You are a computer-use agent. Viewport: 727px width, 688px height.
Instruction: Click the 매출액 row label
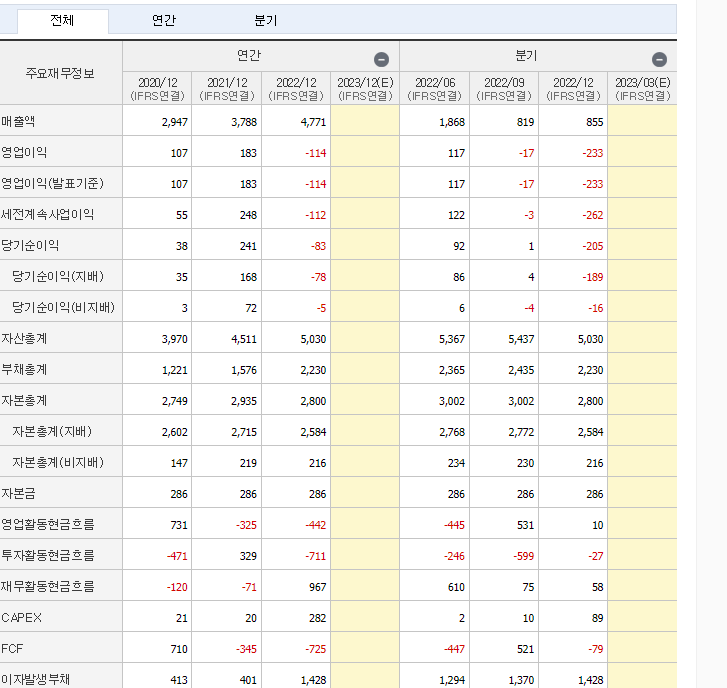click(18, 121)
